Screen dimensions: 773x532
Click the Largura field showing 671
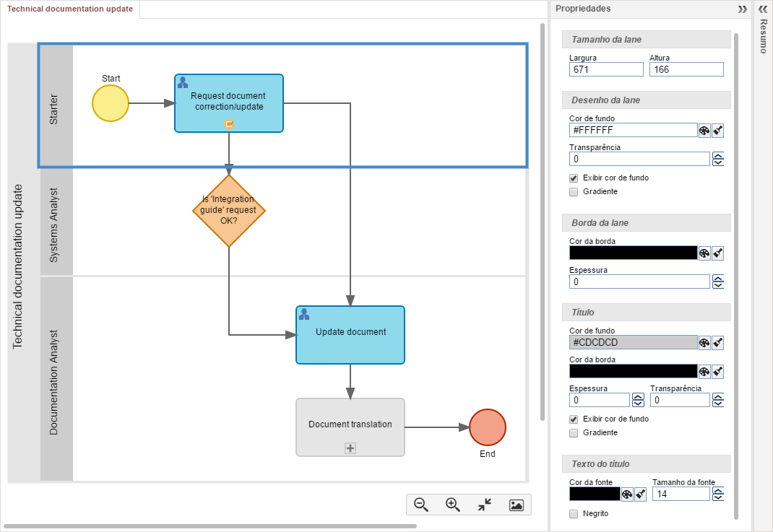[x=606, y=69]
